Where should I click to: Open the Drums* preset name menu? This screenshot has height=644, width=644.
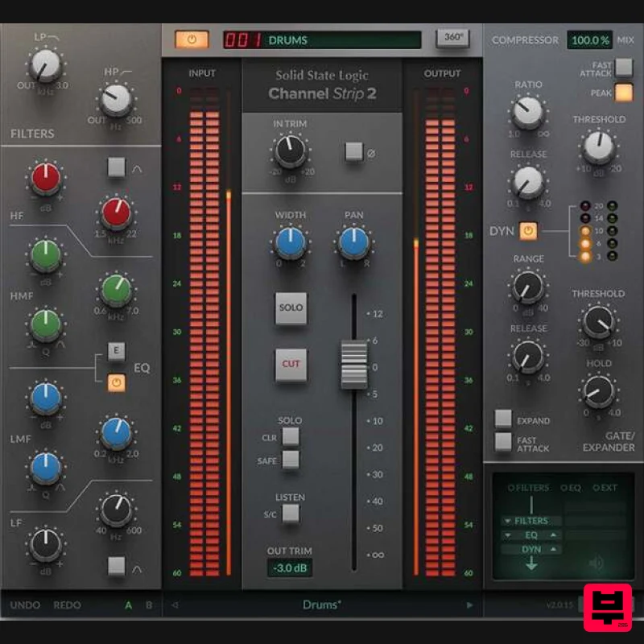322,605
